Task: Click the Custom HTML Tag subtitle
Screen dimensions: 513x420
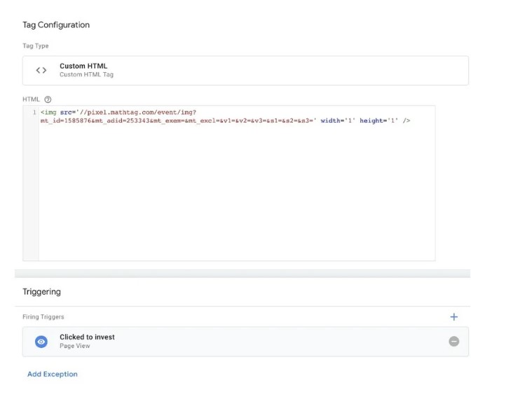Action: click(x=86, y=74)
